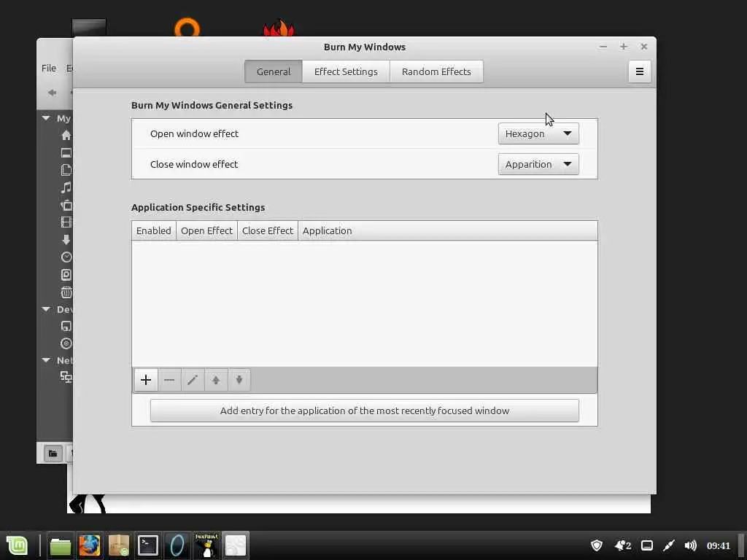
Task: Open the green folder Files launcher in taskbar
Action: pos(61,545)
